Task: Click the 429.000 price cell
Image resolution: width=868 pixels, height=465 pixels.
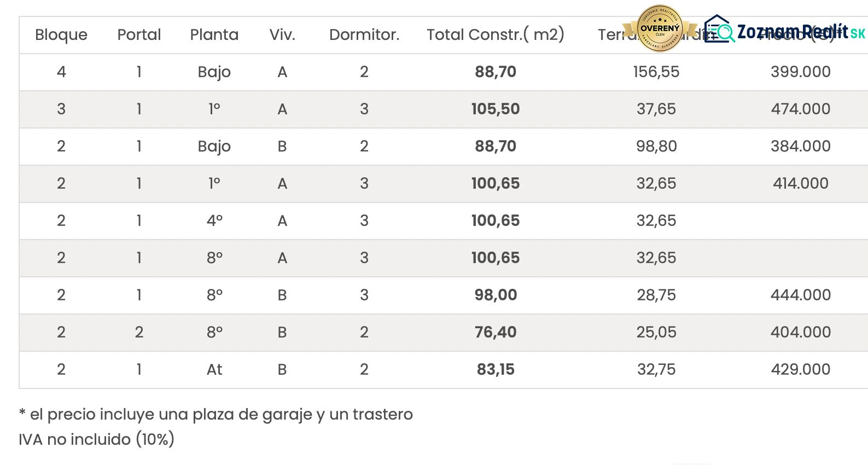Action: point(801,369)
